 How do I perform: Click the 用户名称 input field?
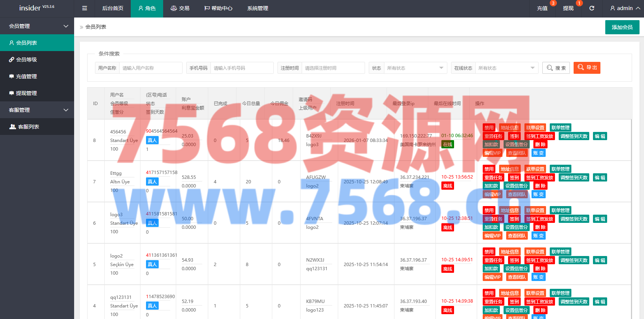point(150,68)
